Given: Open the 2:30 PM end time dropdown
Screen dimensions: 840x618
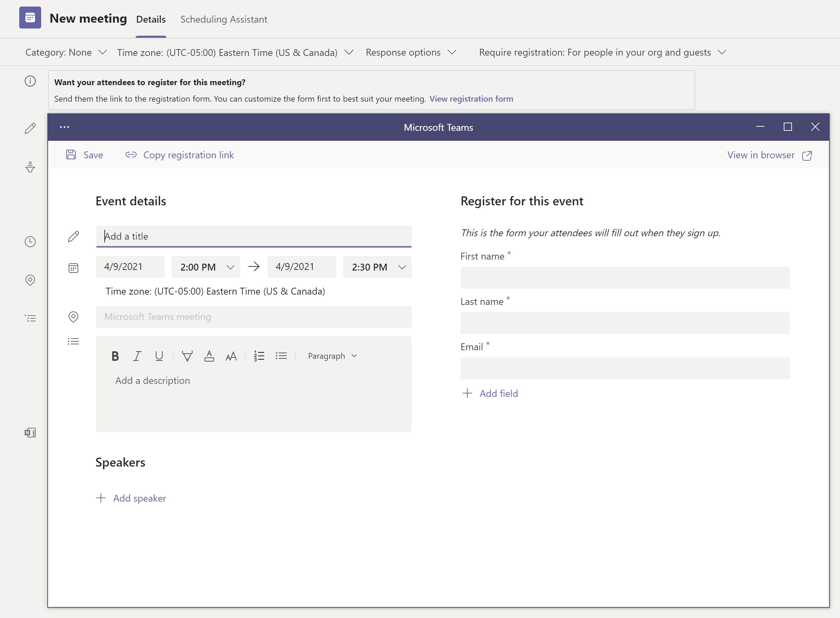Looking at the screenshot, I should tap(377, 267).
